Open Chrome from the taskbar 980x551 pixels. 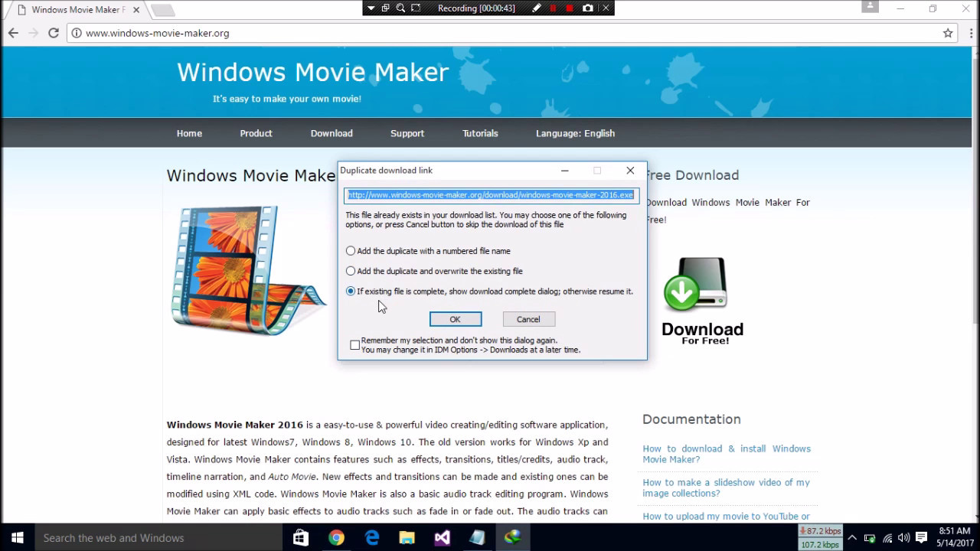pos(336,538)
